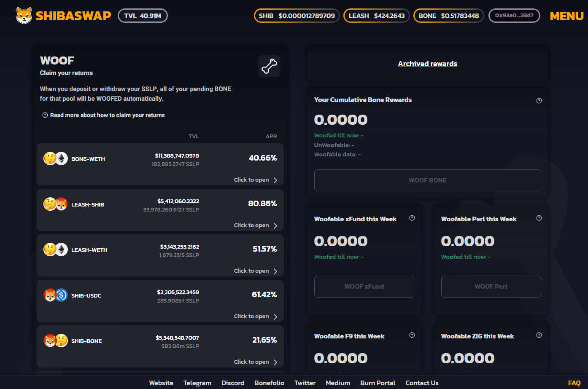Click the APR column header
The width and height of the screenshot is (588, 389).
pyautogui.click(x=271, y=136)
